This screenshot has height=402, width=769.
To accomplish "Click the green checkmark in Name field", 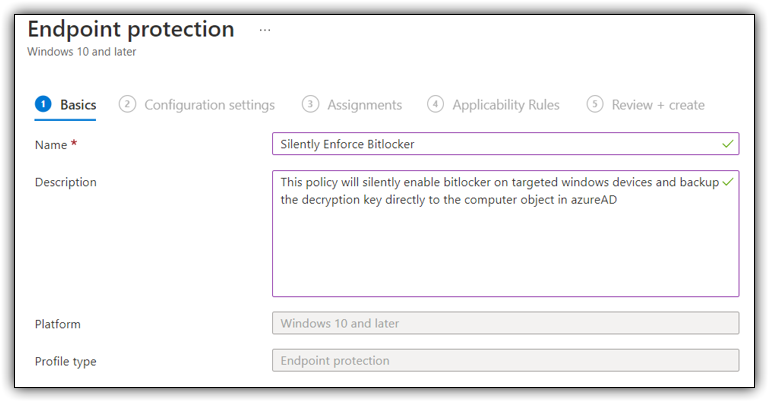I will (728, 144).
